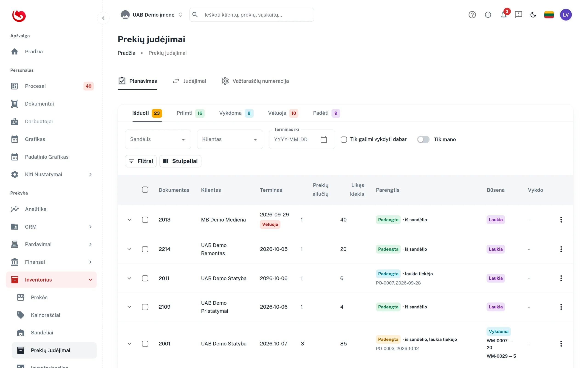Screen dimensions: 588x368
Task: Change language via Lithuanian flag
Action: [549, 15]
